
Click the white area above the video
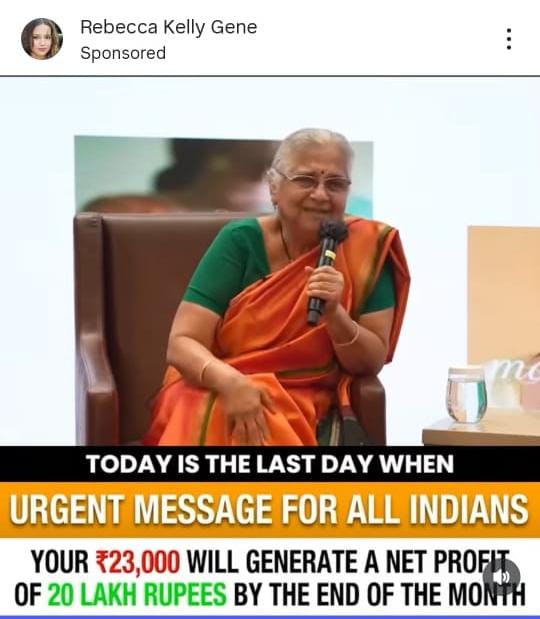[x=270, y=105]
